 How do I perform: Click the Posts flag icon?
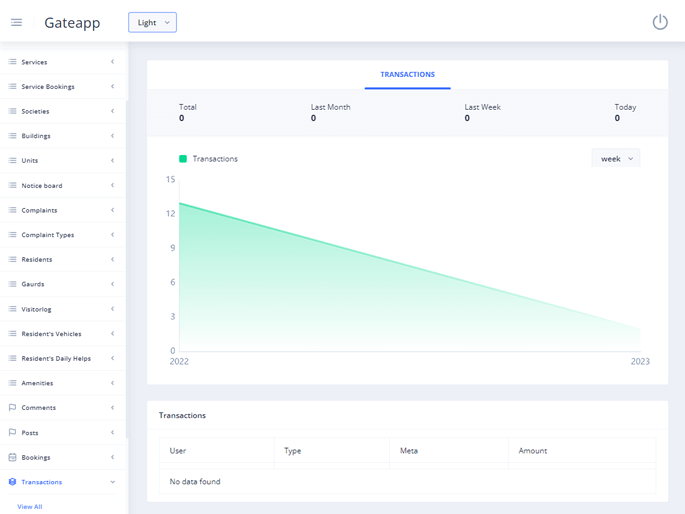[x=12, y=432]
